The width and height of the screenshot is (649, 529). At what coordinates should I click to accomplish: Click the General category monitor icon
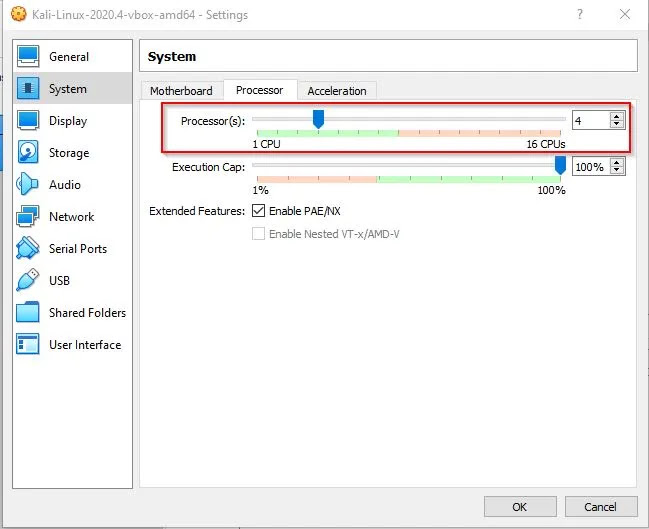[28, 56]
